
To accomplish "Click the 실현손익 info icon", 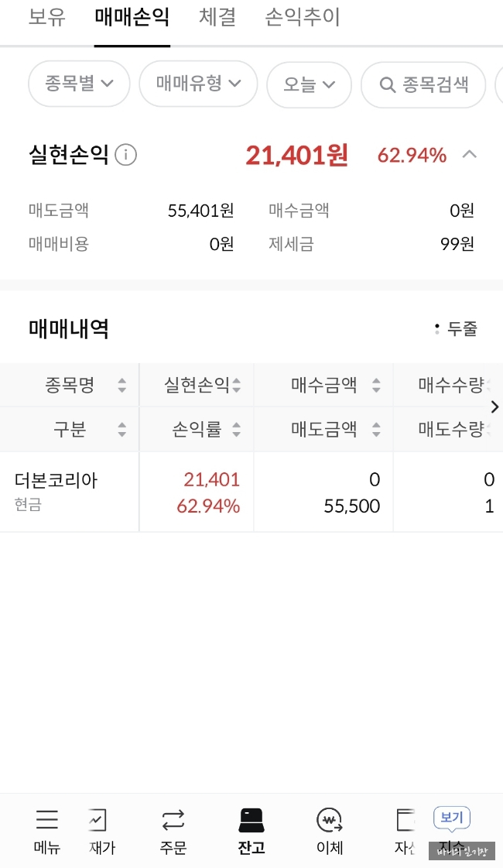I will (125, 155).
